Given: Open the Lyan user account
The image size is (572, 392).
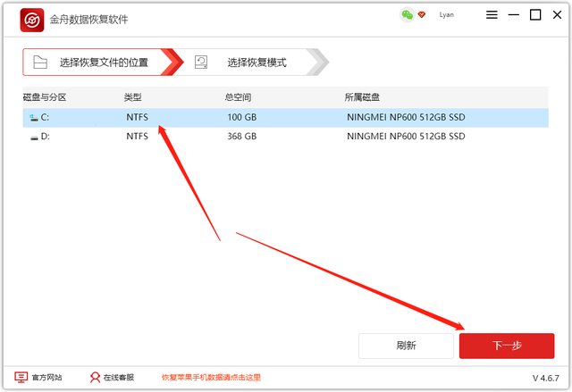Looking at the screenshot, I should point(447,15).
